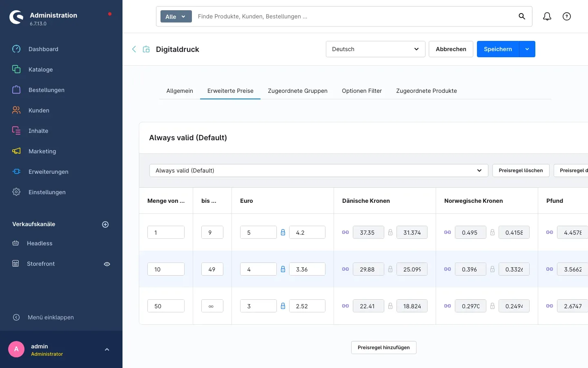This screenshot has width=588, height=368.
Task: Click Euro net price field showing 3.36
Action: pyautogui.click(x=307, y=269)
